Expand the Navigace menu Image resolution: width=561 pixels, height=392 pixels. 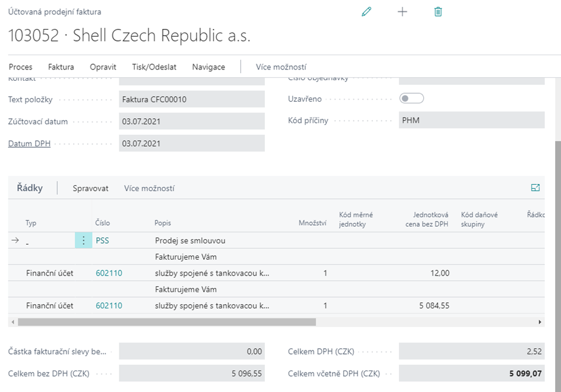pyautogui.click(x=208, y=67)
